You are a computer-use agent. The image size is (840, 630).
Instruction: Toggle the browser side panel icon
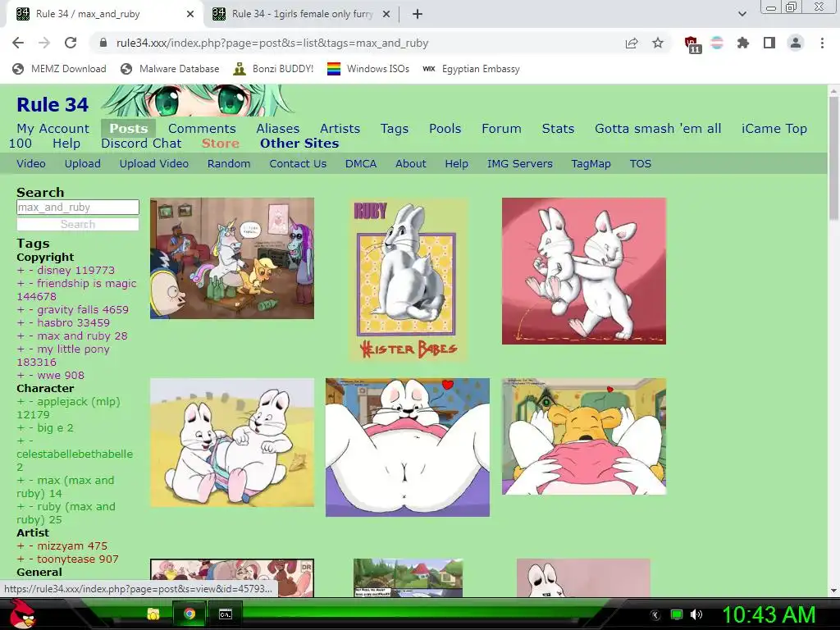(x=769, y=43)
